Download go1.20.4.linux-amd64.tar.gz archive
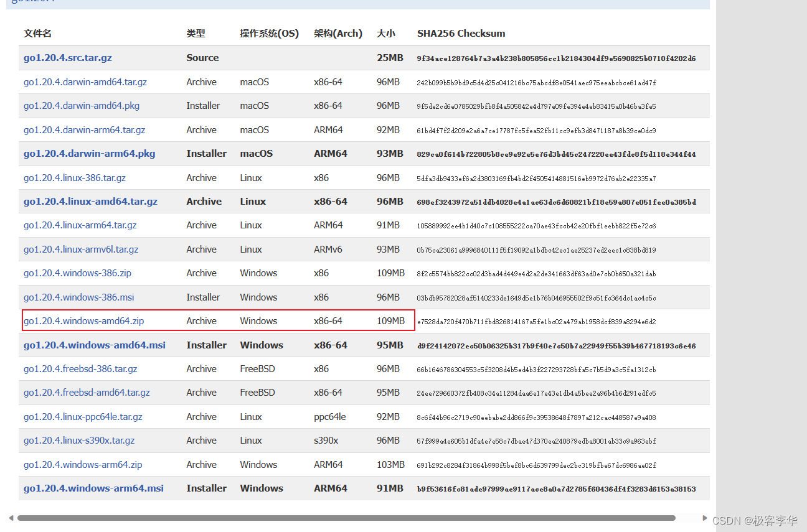Image resolution: width=807 pixels, height=532 pixels. [91, 202]
